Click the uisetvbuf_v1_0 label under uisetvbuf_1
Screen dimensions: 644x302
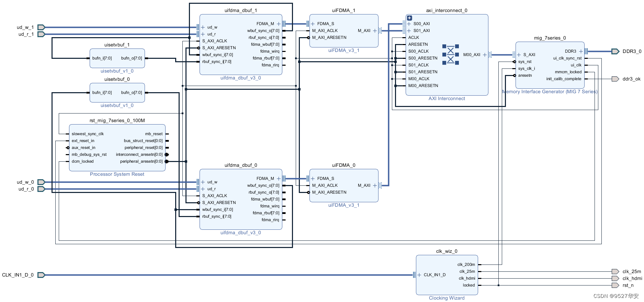(117, 71)
